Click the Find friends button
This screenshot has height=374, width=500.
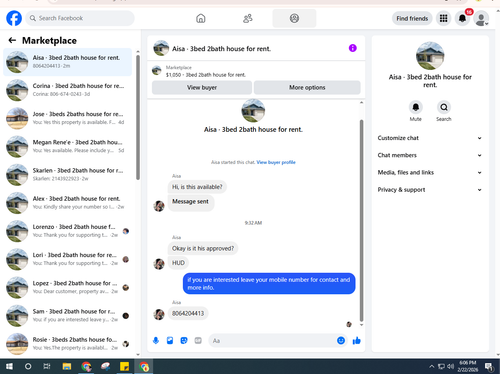click(412, 18)
